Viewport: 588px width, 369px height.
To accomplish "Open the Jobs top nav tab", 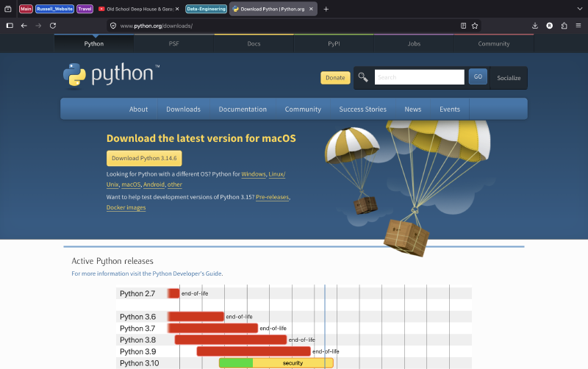I will pos(414,43).
